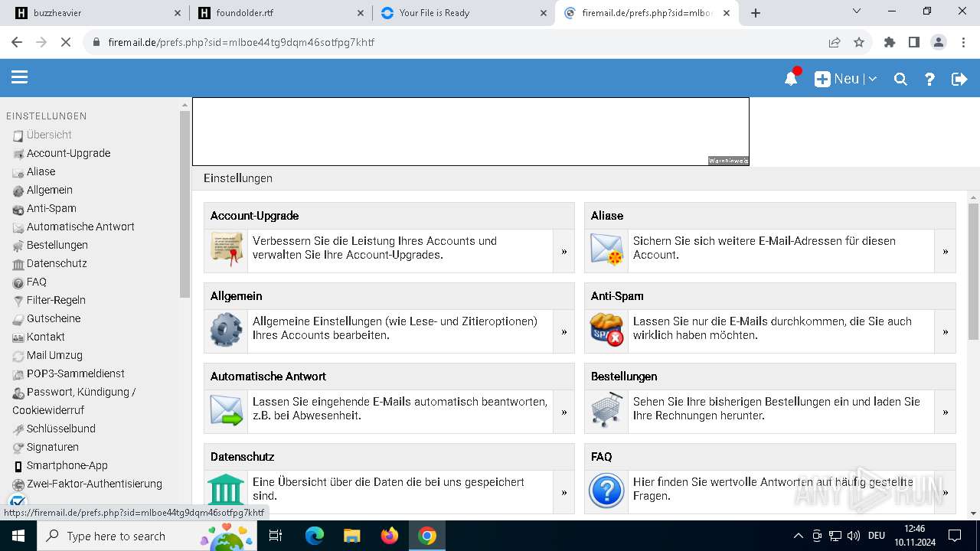This screenshot has width=980, height=551.
Task: Switch to the Your File is Ready tab
Action: click(x=462, y=13)
